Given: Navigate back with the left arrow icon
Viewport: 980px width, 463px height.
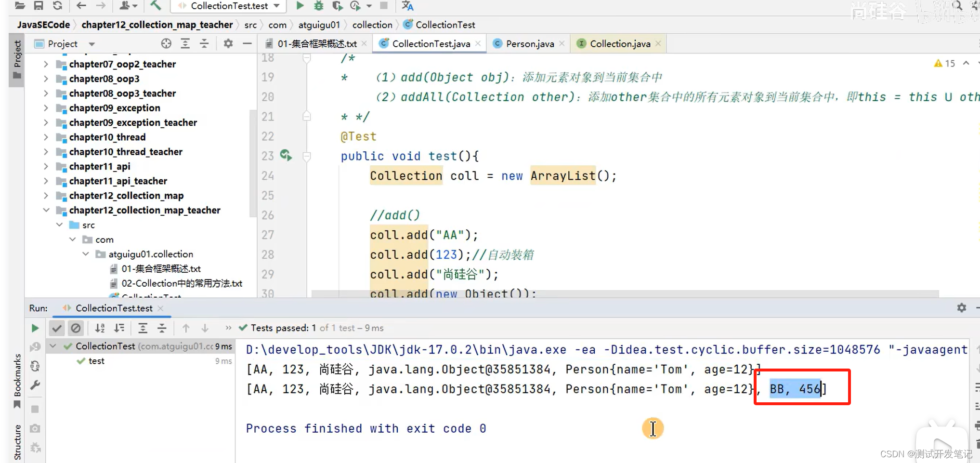Looking at the screenshot, I should pyautogui.click(x=81, y=6).
